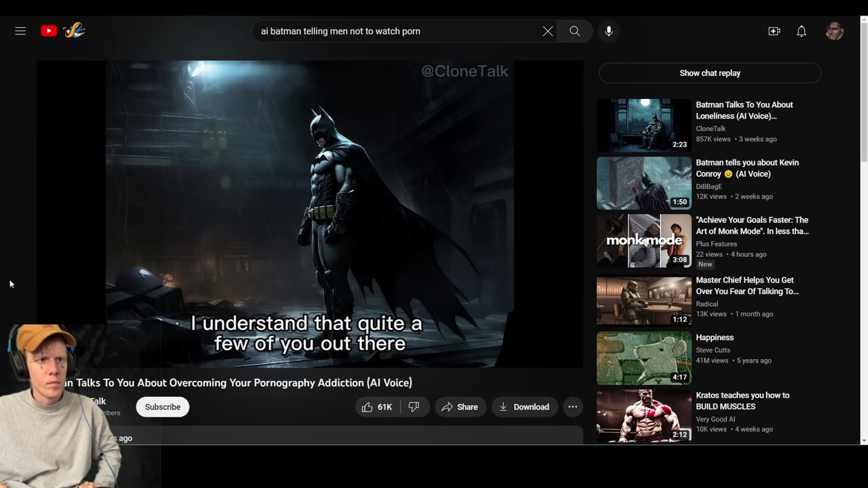Open Radical channel name
Image resolution: width=868 pixels, height=488 pixels.
pyautogui.click(x=707, y=304)
